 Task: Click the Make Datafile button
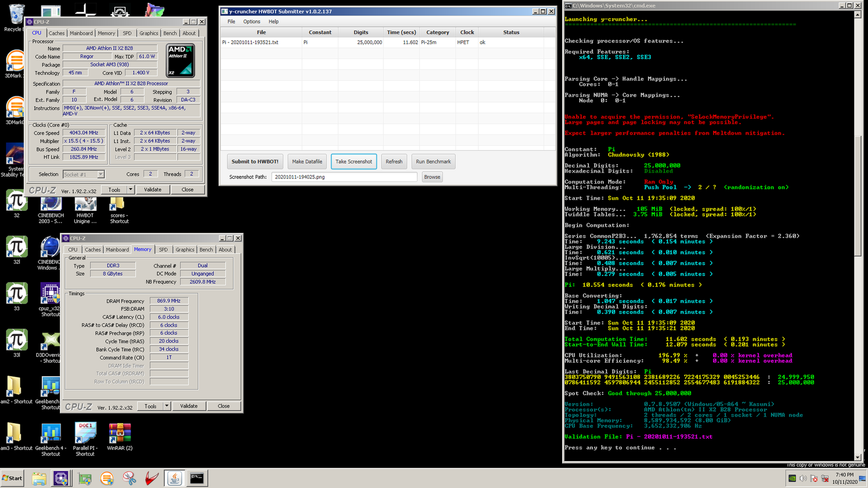307,162
